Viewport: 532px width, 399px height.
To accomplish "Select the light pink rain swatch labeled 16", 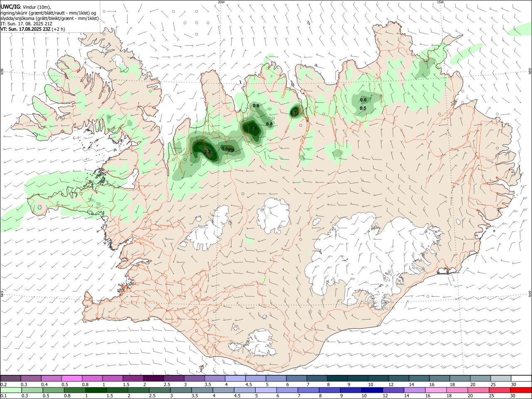I will 436,390.
